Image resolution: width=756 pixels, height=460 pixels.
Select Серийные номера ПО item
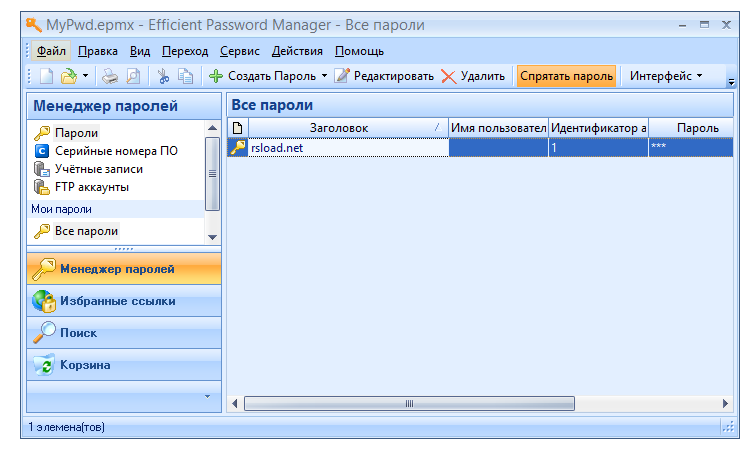pos(116,151)
